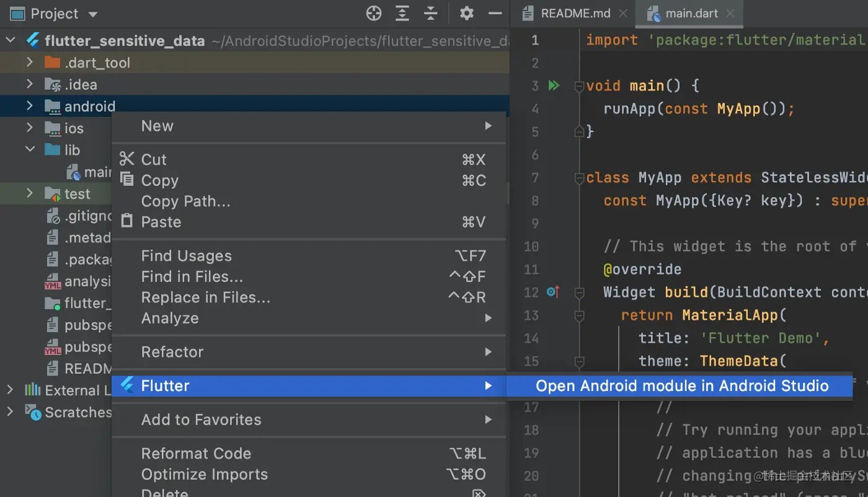Choose Cut from the context menu

click(309, 159)
